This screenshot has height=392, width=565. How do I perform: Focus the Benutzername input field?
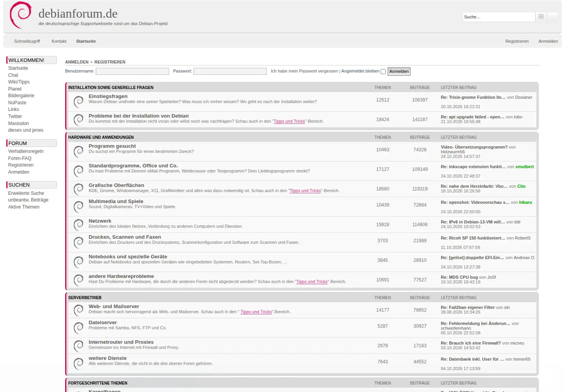tap(132, 71)
